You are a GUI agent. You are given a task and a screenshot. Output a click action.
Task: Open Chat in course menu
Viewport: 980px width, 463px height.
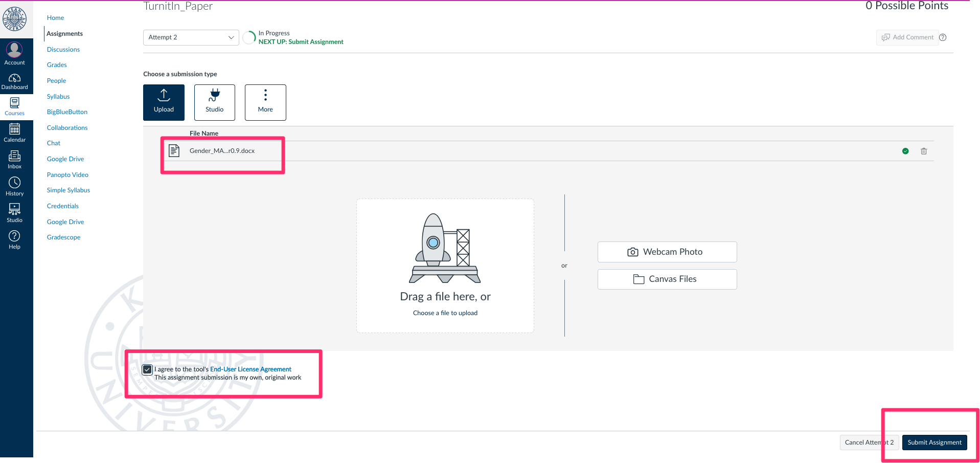pyautogui.click(x=54, y=143)
